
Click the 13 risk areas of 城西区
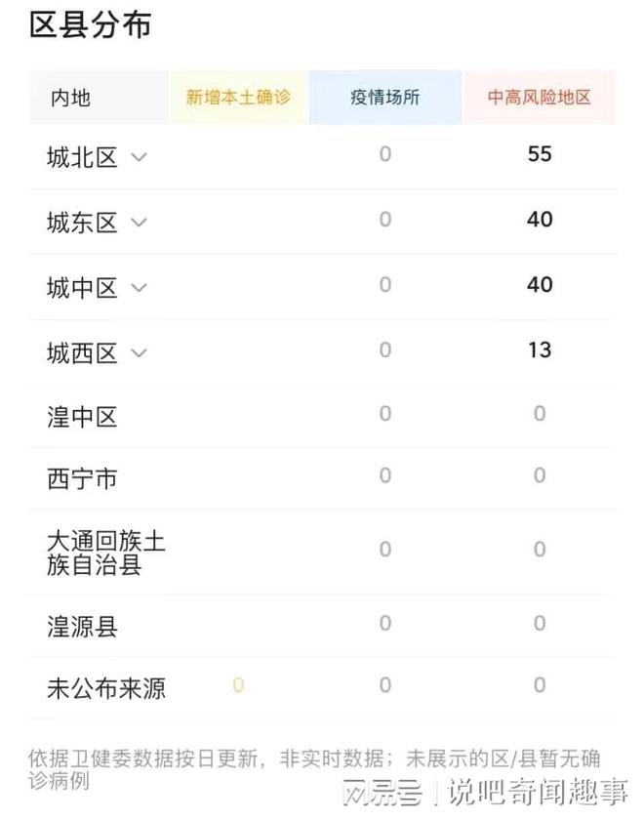(540, 349)
